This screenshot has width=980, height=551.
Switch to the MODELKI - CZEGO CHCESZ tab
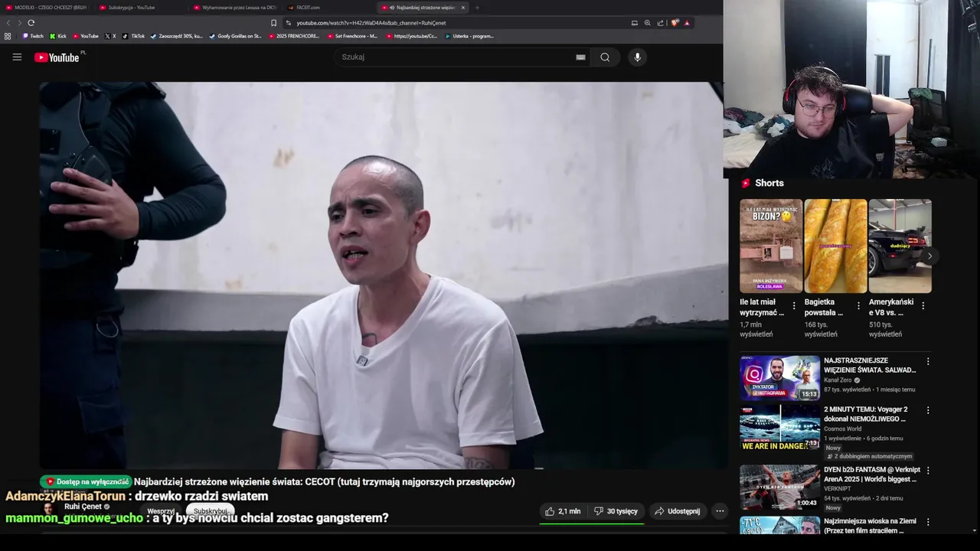tap(46, 8)
